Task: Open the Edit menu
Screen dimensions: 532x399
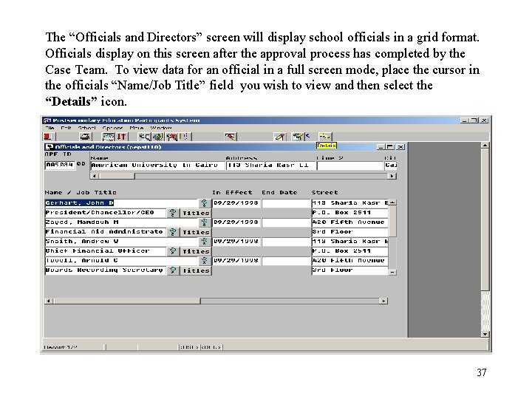Action: [x=66, y=128]
